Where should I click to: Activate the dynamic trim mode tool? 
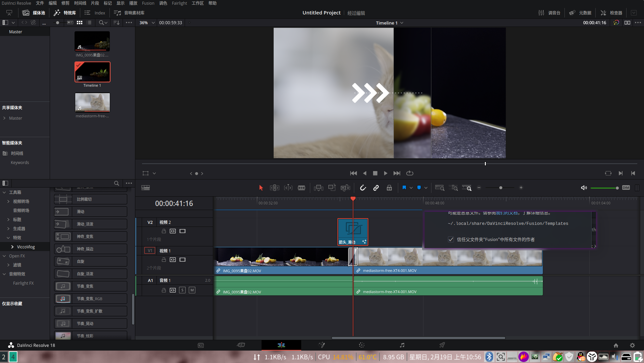(288, 188)
